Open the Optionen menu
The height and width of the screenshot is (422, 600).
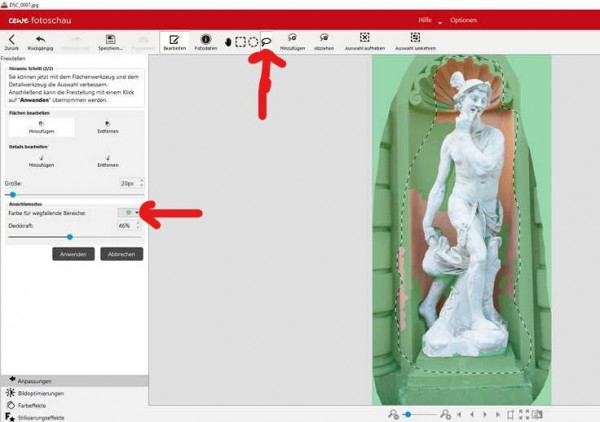tap(463, 20)
